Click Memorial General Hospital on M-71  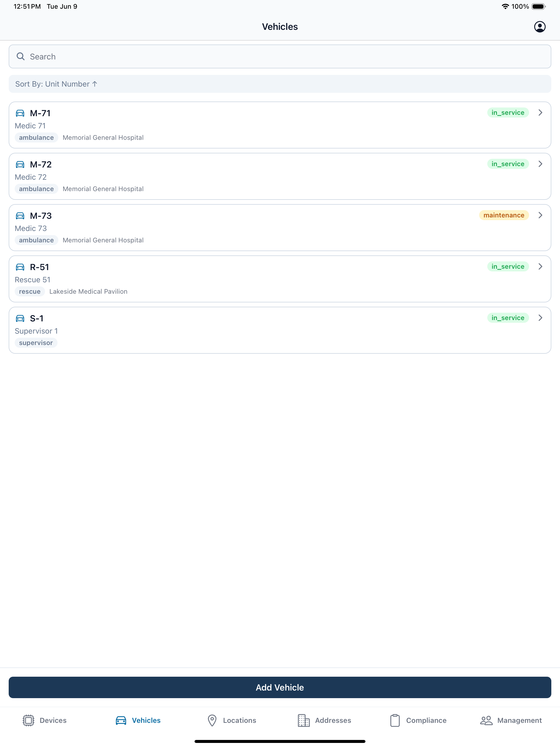[x=103, y=137]
